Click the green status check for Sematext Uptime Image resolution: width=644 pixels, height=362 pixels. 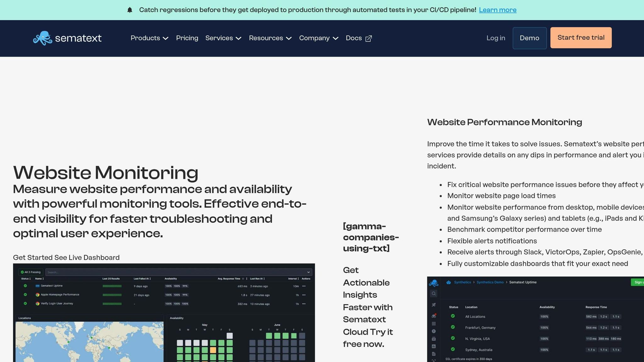click(25, 286)
